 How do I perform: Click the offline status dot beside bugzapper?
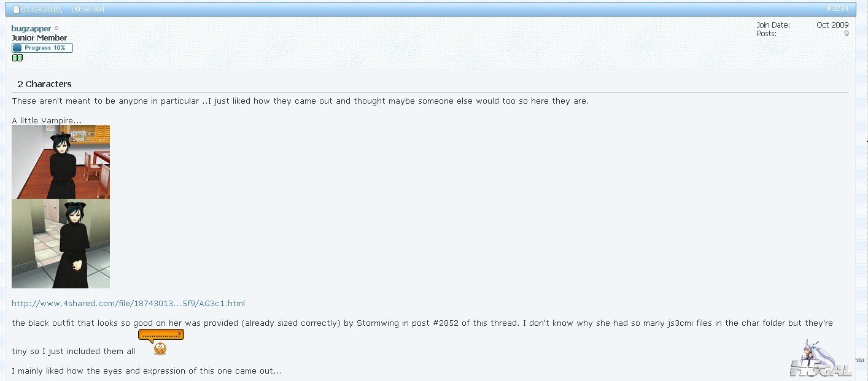56,28
